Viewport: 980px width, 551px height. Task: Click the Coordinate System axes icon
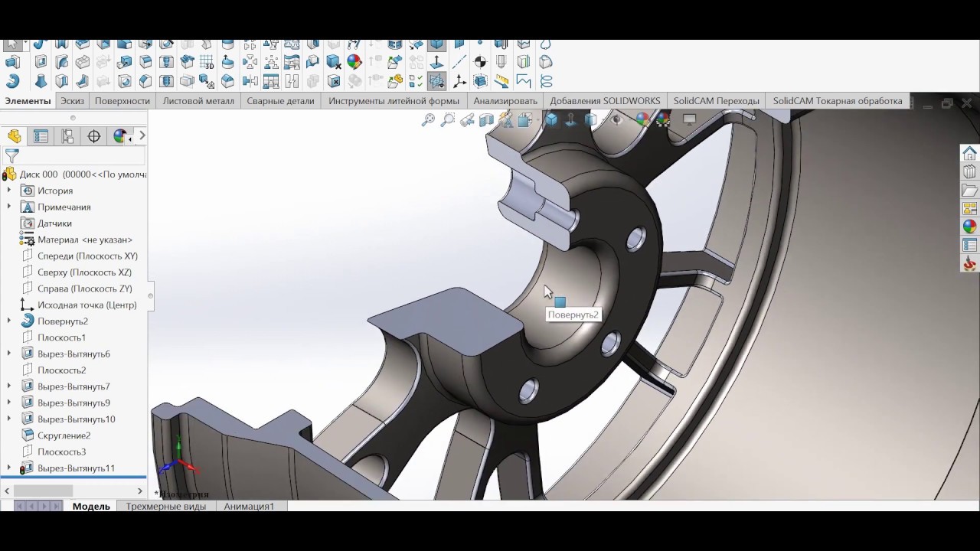tap(459, 80)
